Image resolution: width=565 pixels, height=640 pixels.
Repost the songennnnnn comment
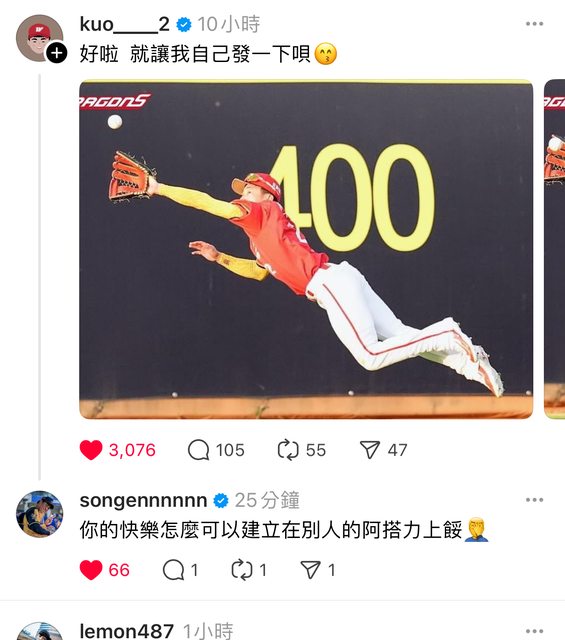tap(242, 570)
